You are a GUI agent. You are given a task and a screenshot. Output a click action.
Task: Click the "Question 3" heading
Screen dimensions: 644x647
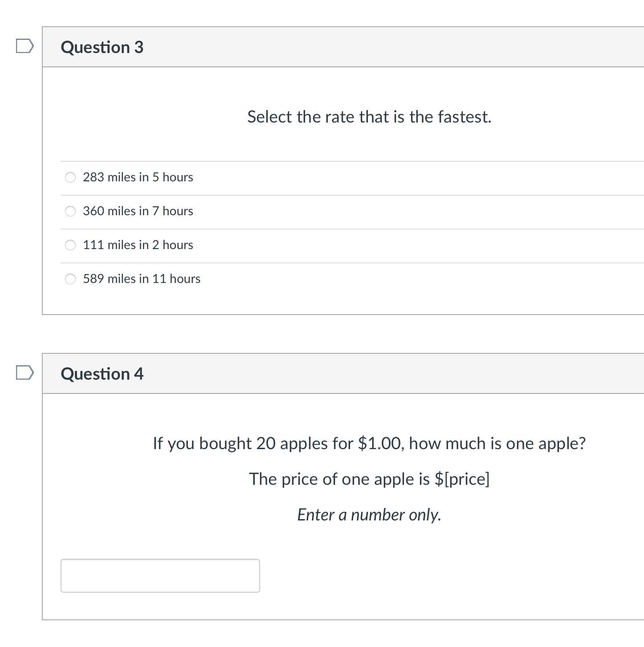tap(102, 47)
